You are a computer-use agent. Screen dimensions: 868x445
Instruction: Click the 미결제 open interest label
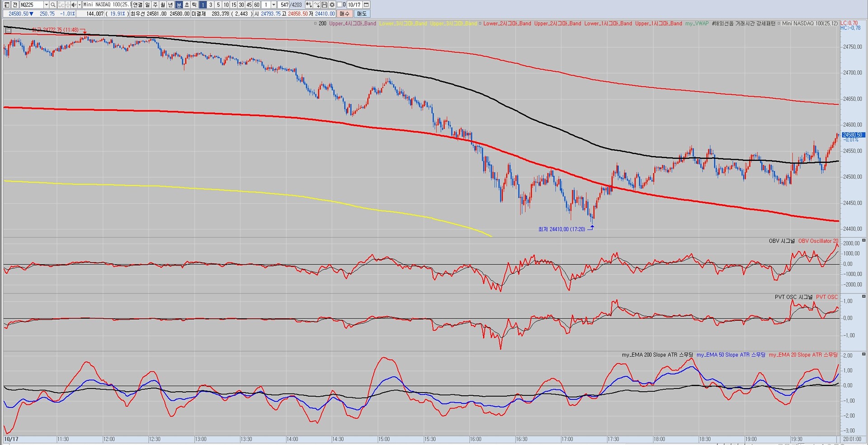(x=198, y=14)
